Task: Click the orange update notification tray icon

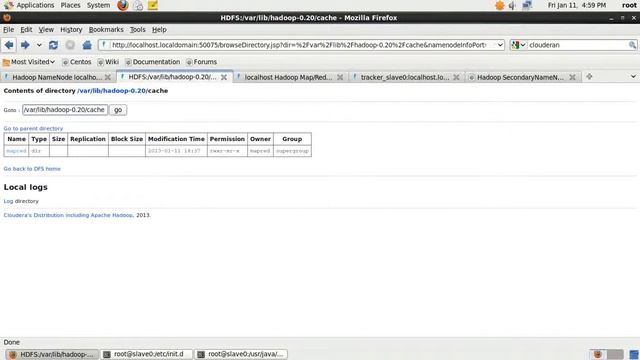Action: point(500,5)
